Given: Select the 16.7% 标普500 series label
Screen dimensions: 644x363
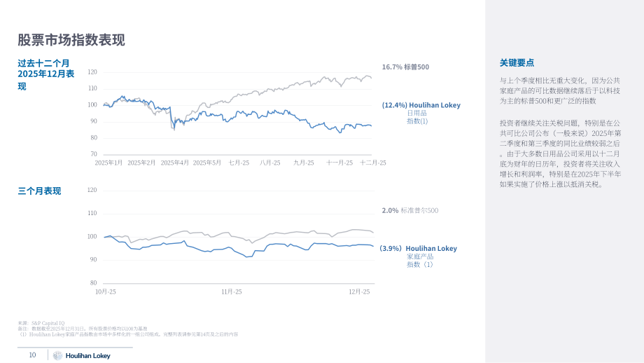Looking at the screenshot, I should point(405,67).
